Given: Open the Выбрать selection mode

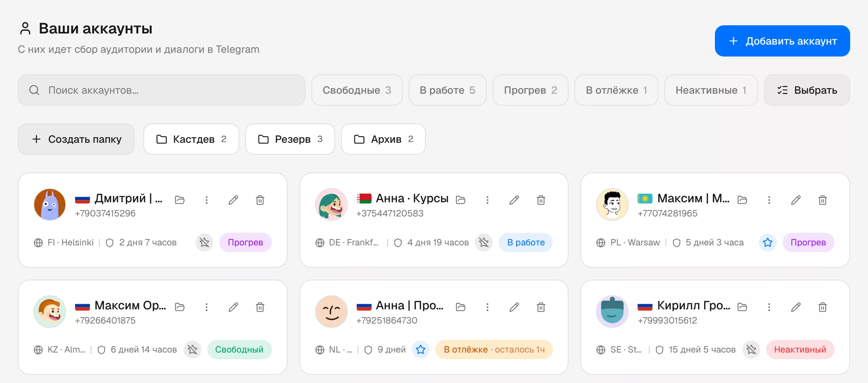Looking at the screenshot, I should 807,90.
